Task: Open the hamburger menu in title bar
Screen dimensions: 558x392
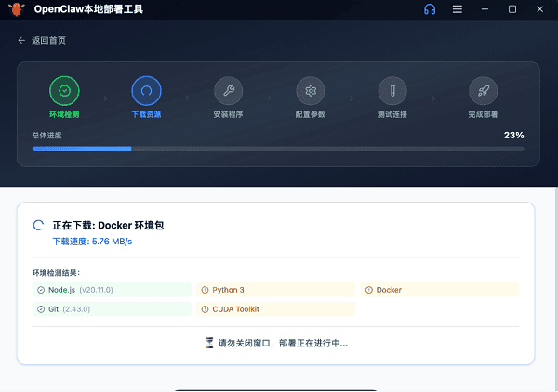Action: 457,9
